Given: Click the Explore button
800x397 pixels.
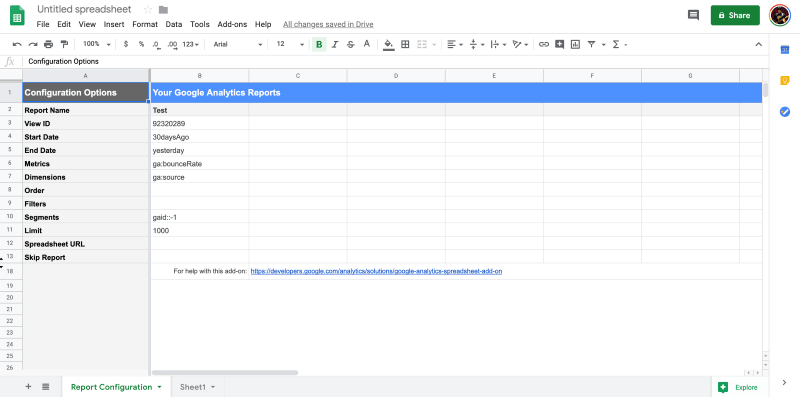Looking at the screenshot, I should (x=739, y=387).
